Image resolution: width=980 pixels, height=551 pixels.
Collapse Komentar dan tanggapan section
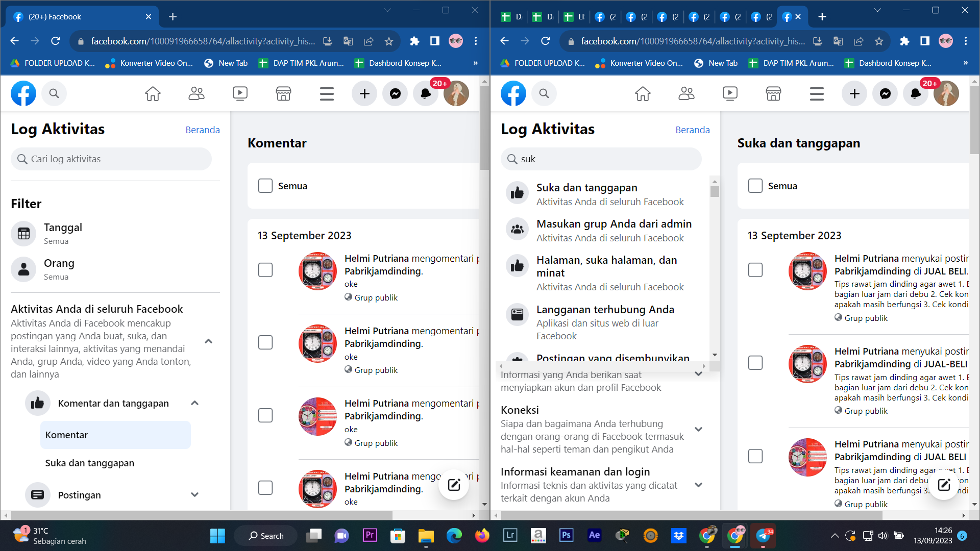pyautogui.click(x=194, y=403)
